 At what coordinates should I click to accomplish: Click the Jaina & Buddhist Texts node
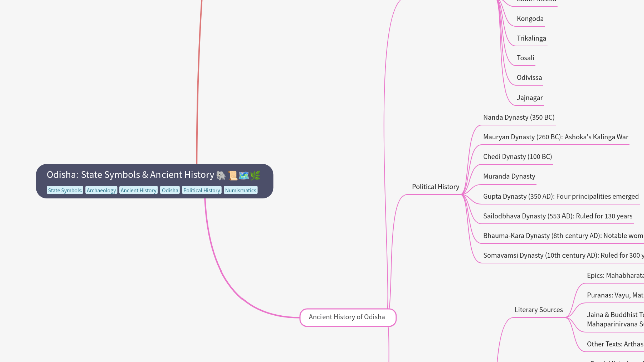click(x=615, y=319)
